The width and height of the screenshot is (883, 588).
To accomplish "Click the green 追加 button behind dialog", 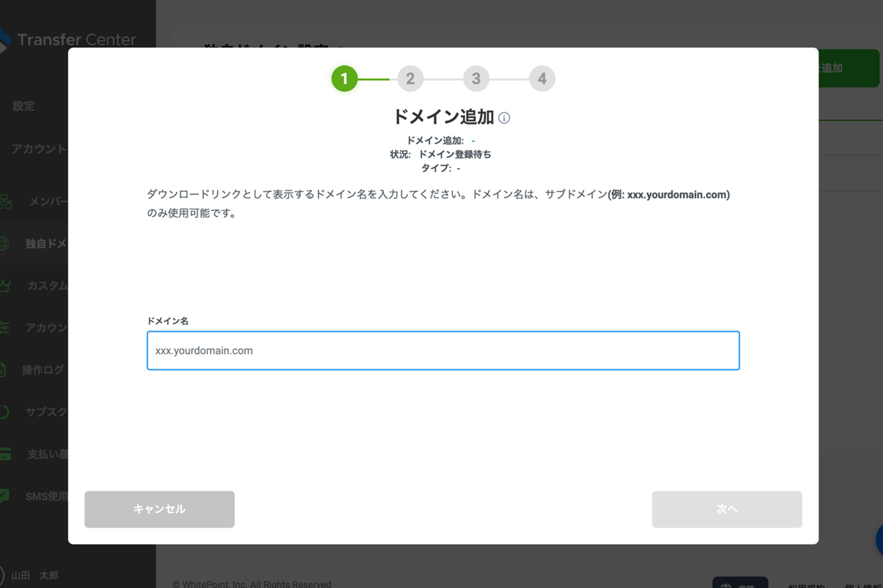I will 849,68.
